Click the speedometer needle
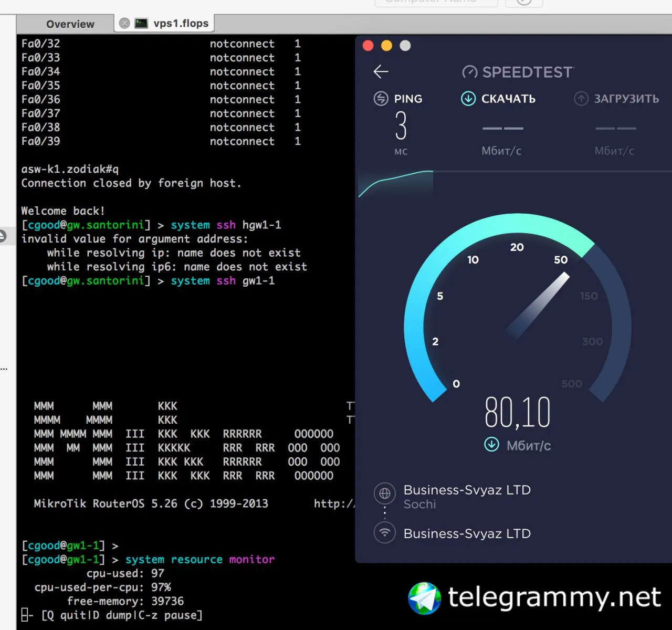Image resolution: width=672 pixels, height=630 pixels. click(538, 305)
